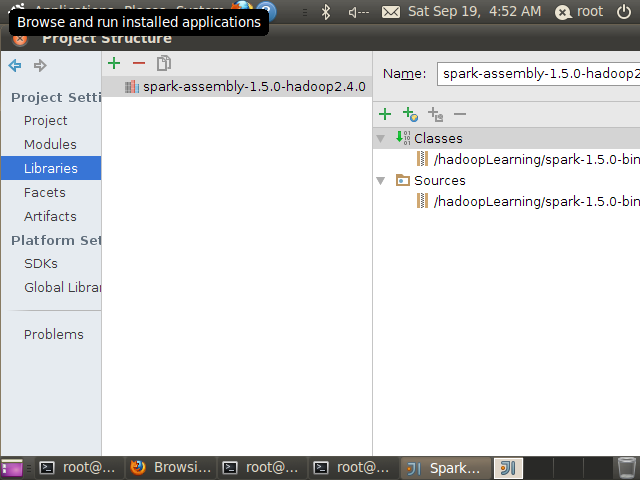Specify documentation URL icon with globe
Viewport: 640px width, 480px height.
(x=410, y=114)
